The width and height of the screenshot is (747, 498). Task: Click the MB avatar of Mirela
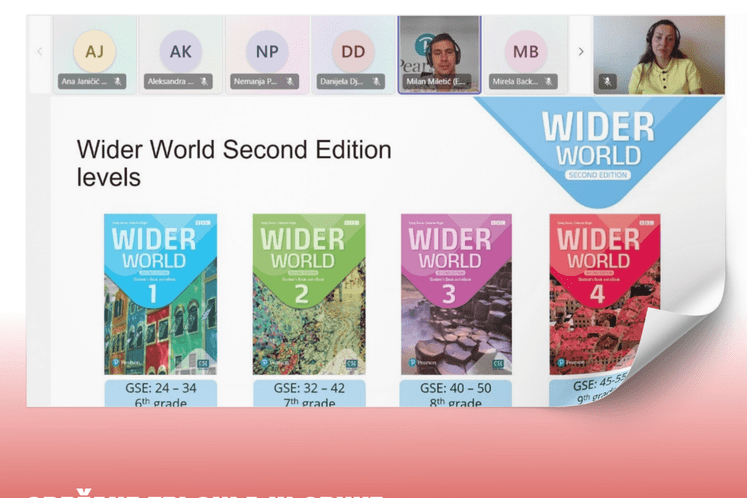click(525, 50)
